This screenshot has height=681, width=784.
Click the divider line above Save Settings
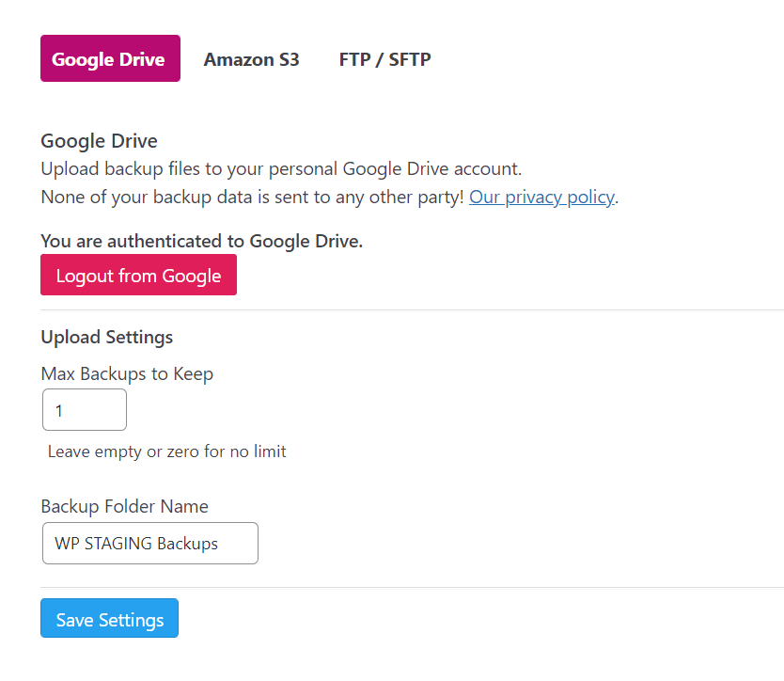[x=412, y=588]
